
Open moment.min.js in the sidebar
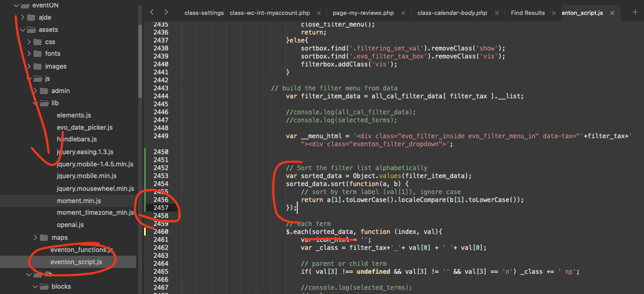click(79, 201)
